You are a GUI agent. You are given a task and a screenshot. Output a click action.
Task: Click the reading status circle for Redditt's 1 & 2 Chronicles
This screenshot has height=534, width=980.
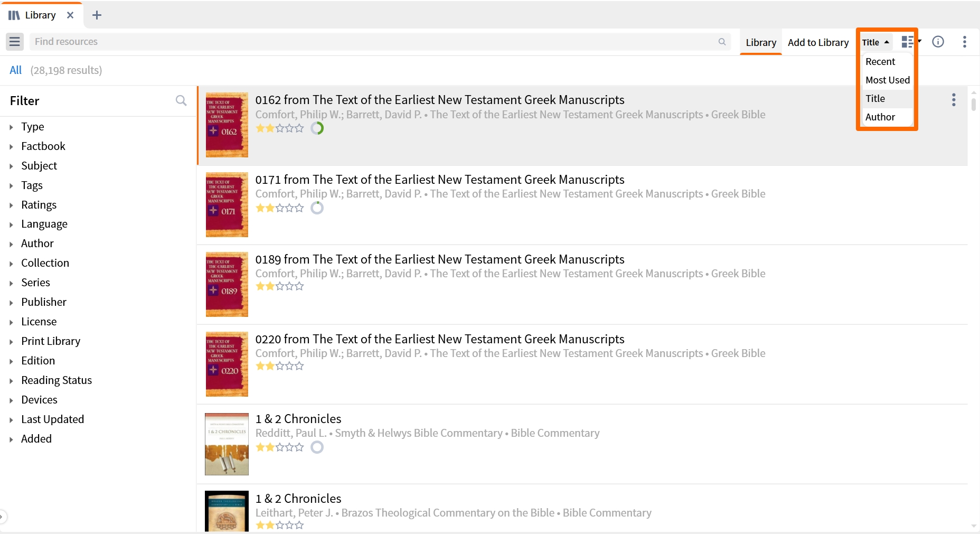point(317,447)
